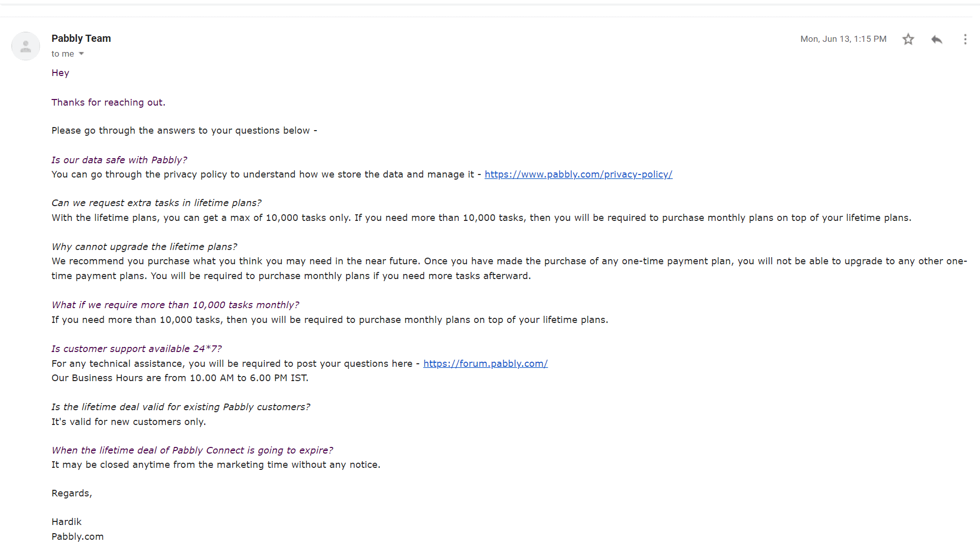Click the "Our Business Hours" line

point(180,378)
